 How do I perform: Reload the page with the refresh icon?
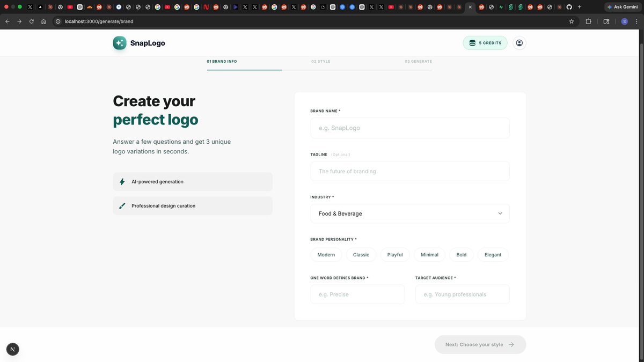pyautogui.click(x=32, y=21)
